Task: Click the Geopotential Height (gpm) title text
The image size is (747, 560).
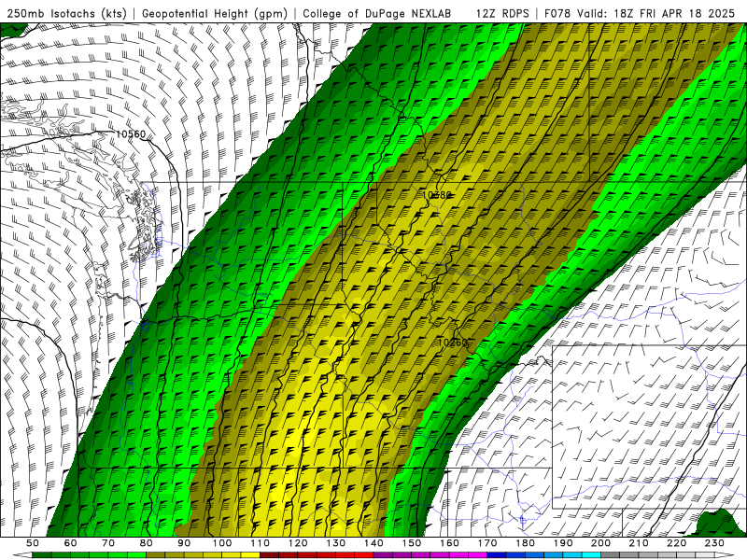Action: (215, 14)
